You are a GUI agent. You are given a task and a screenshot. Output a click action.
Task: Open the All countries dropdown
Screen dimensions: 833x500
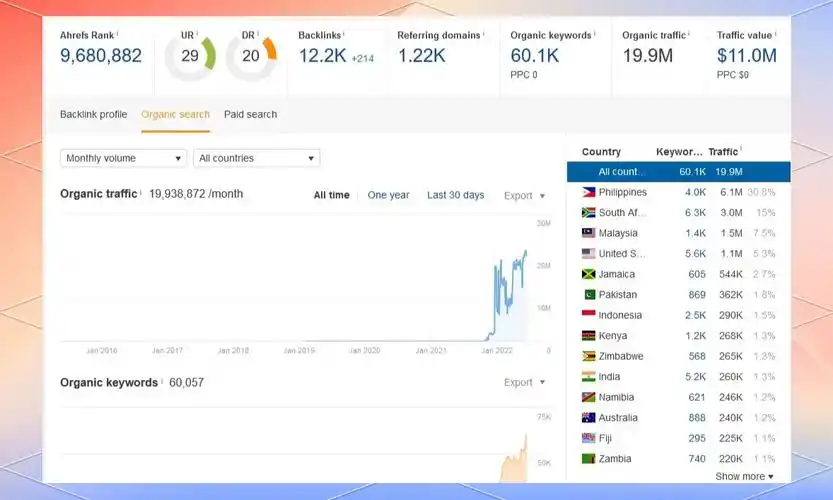[256, 158]
